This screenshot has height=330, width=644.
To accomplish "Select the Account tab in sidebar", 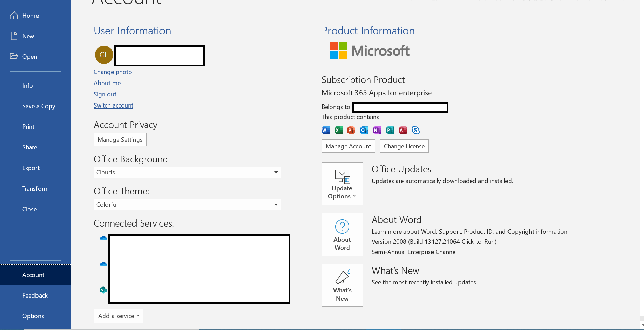I will pos(35,275).
